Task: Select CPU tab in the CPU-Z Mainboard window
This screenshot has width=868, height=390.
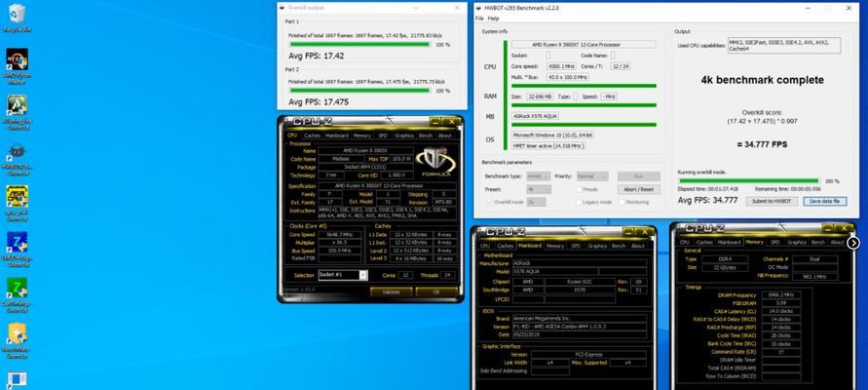Action: pos(485,246)
